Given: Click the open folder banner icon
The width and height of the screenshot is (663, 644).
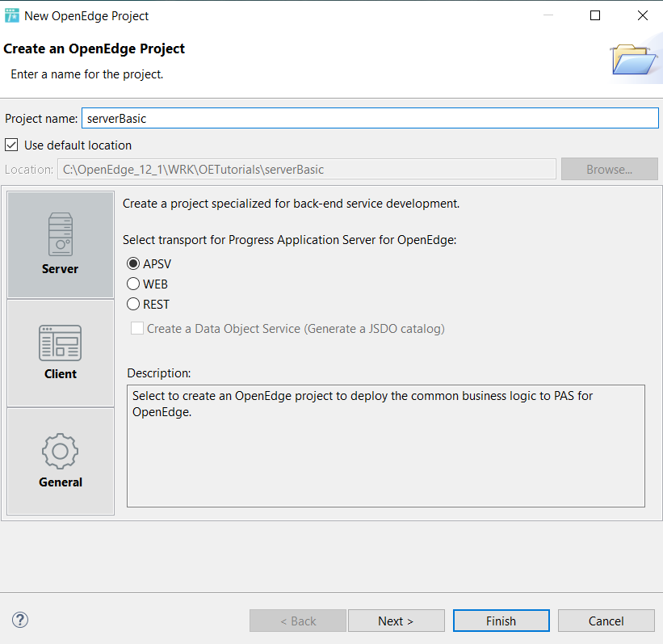Looking at the screenshot, I should [x=632, y=59].
